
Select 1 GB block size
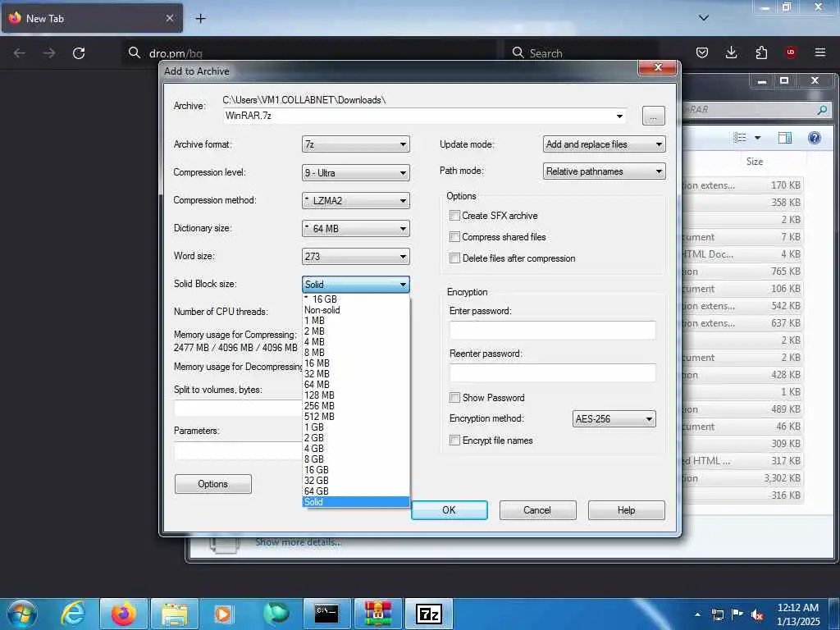(x=356, y=427)
